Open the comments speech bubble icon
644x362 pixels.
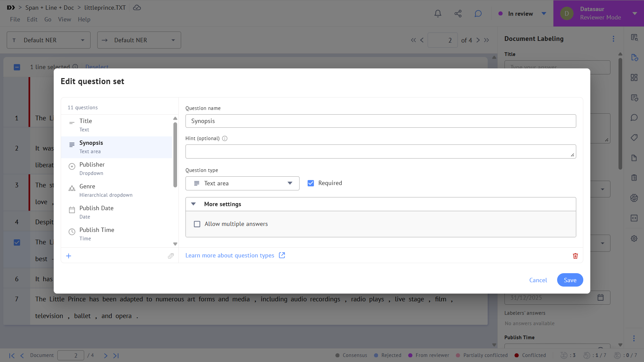pyautogui.click(x=478, y=13)
